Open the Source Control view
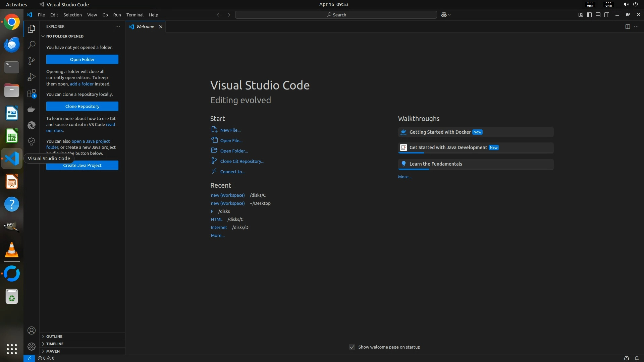 (x=32, y=61)
